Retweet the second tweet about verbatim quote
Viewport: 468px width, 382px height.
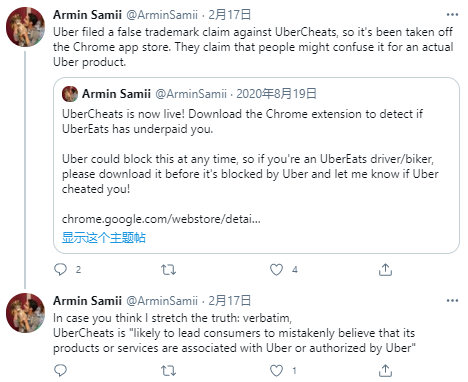point(168,370)
